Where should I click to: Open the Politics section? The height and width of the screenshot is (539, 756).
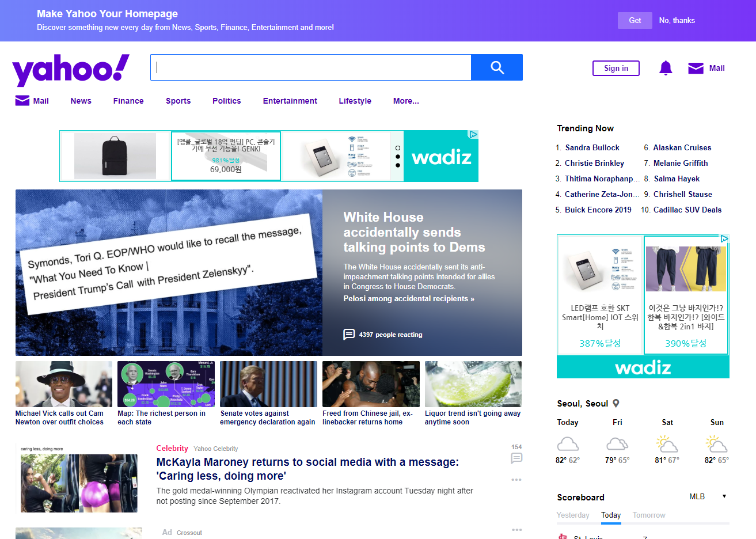pos(227,101)
